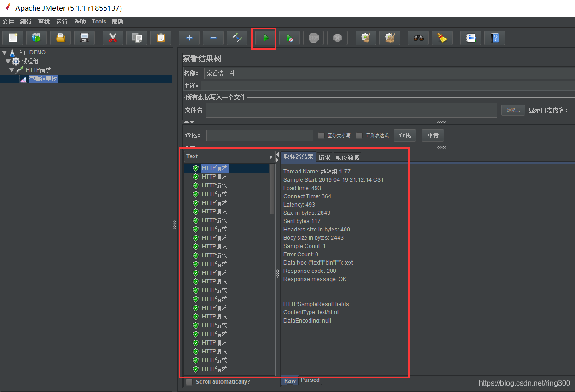Toggle the 正则表达式 checkbox
Viewport: 575px width, 392px height.
[359, 135]
